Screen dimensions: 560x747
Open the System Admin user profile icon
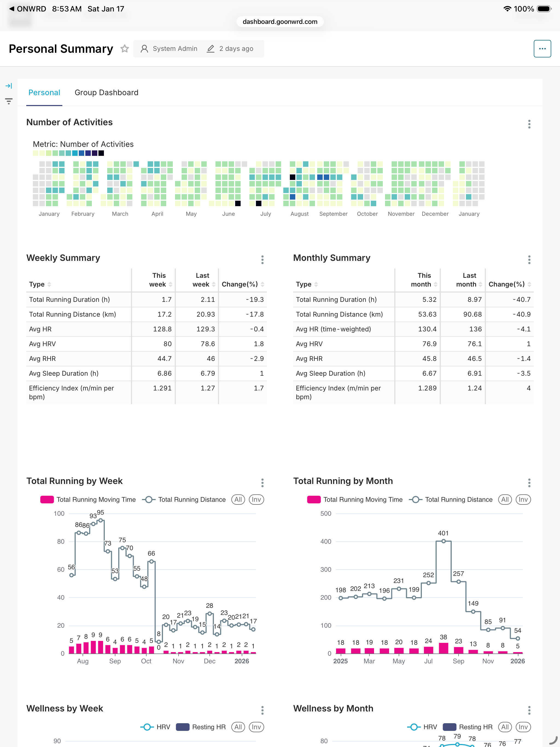[x=145, y=48]
